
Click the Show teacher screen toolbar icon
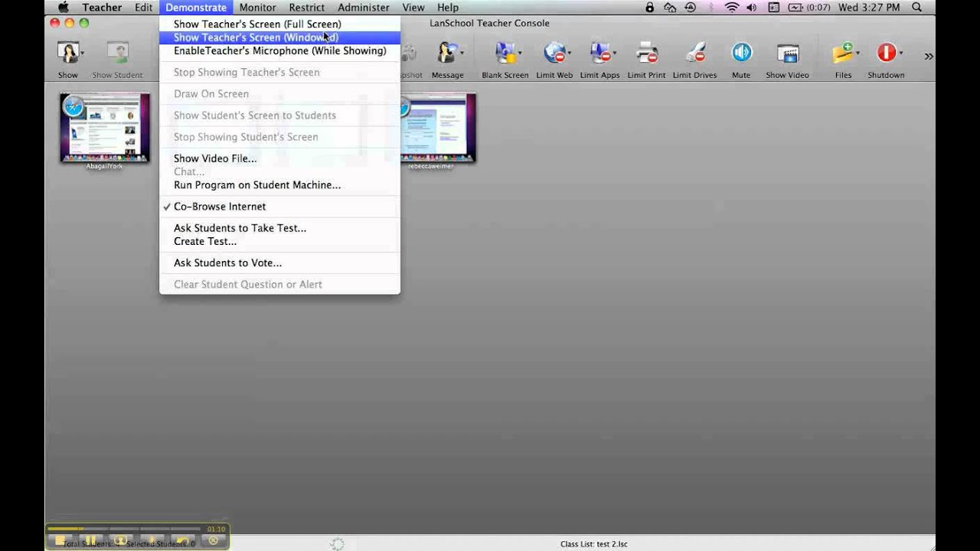(68, 53)
